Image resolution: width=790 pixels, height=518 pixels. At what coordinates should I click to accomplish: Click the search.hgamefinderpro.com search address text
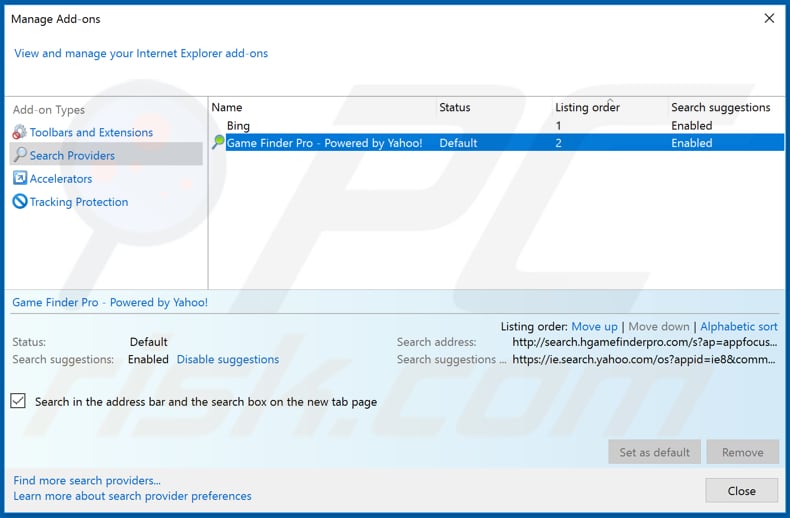click(644, 342)
